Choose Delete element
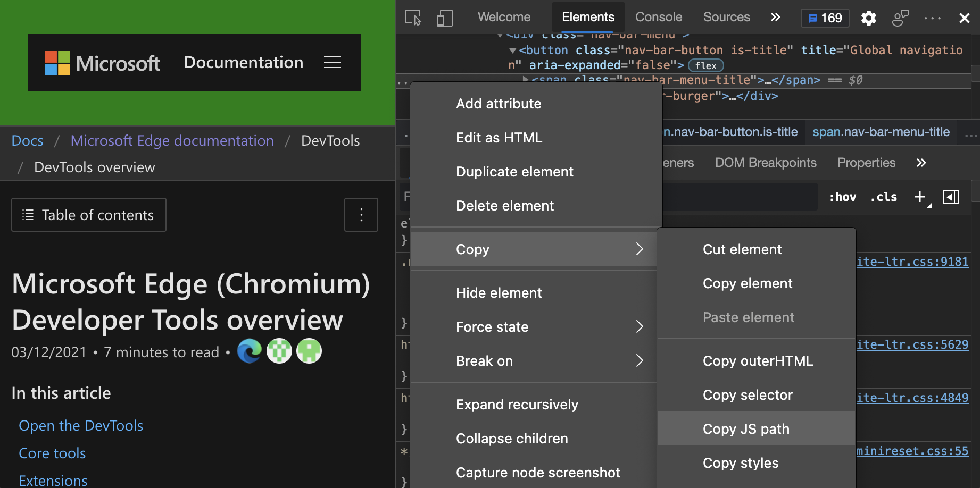This screenshot has height=488, width=980. (x=536, y=206)
